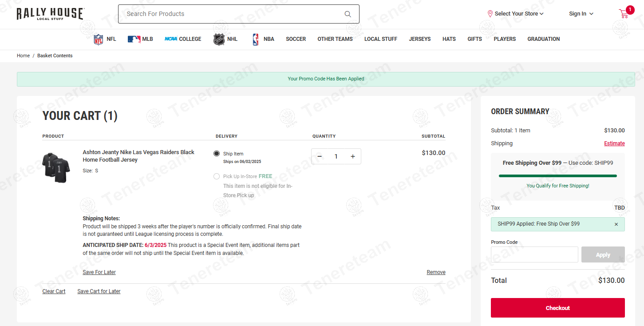Open the Graduation menu item
644x326 pixels.
[x=543, y=39]
